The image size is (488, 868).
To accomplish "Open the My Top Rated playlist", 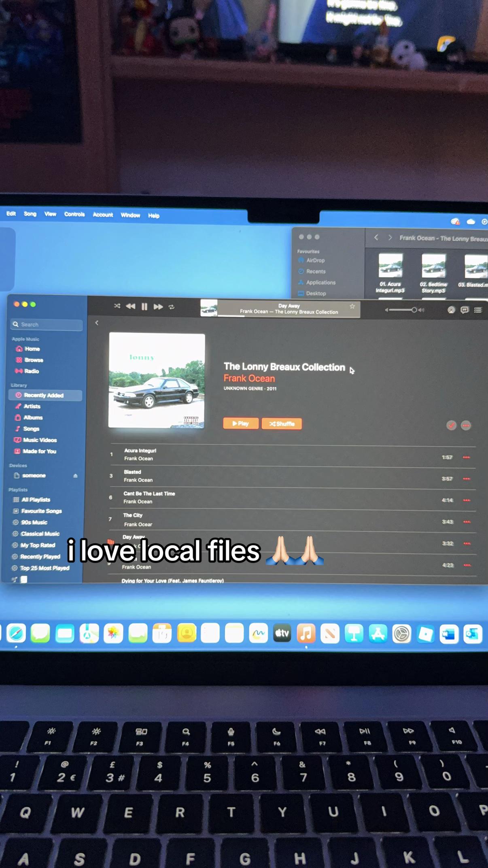I will click(37, 545).
